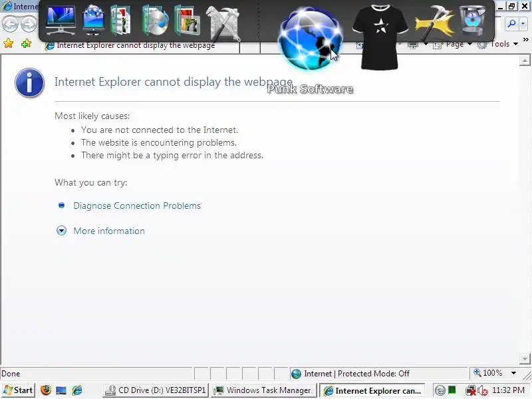Viewport: 532px width, 399px height.
Task: Click the Add to Favorites icon
Action: [x=26, y=43]
